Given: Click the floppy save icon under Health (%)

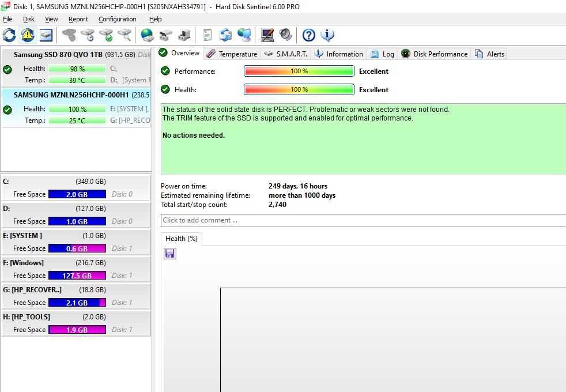Looking at the screenshot, I should pyautogui.click(x=169, y=254).
